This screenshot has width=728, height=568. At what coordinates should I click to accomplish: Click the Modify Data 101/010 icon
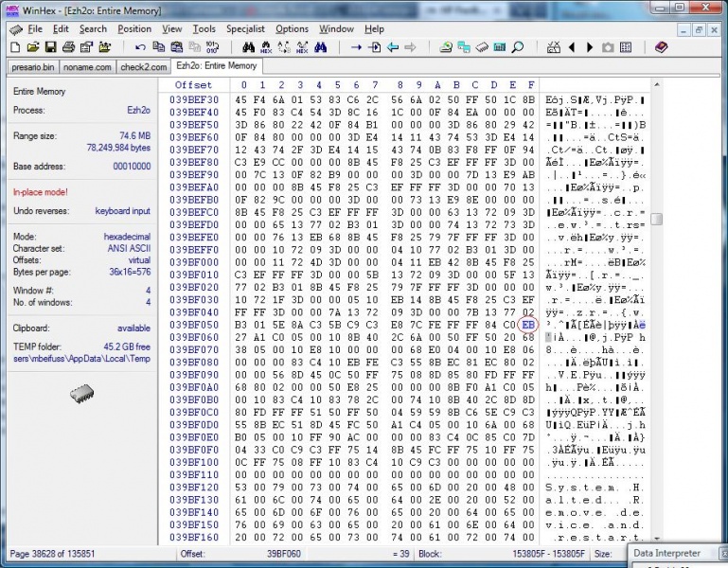tap(212, 47)
